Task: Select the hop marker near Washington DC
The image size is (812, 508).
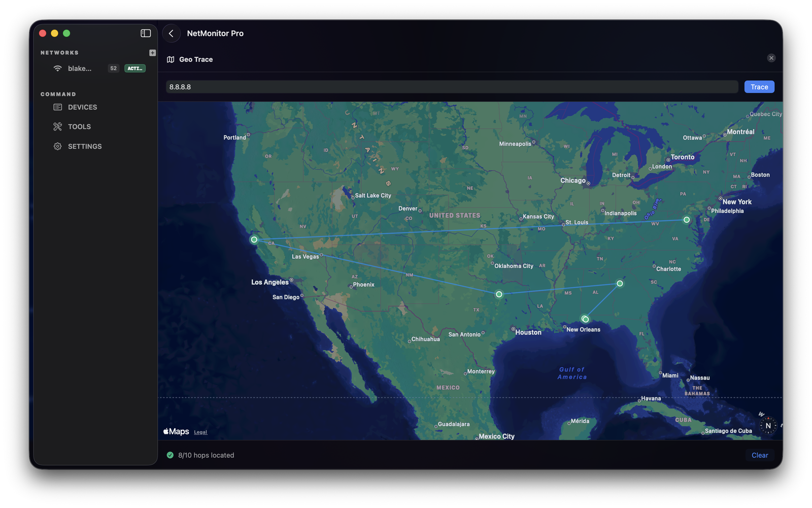Action: click(687, 220)
